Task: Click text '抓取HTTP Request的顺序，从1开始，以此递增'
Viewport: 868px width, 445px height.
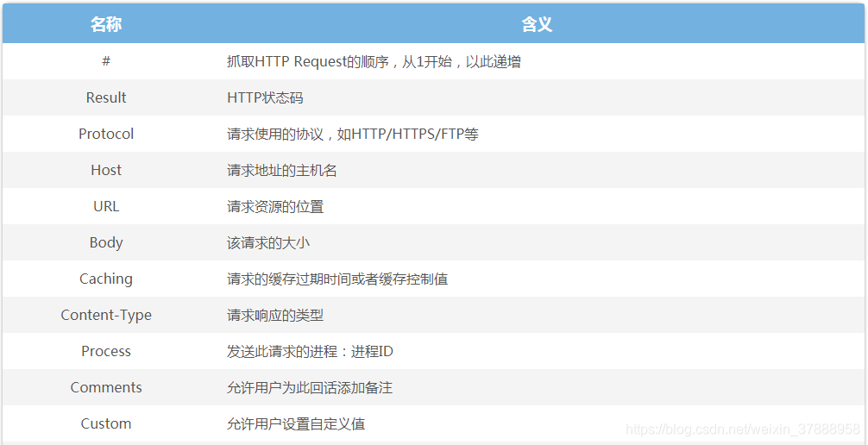Action: [374, 61]
